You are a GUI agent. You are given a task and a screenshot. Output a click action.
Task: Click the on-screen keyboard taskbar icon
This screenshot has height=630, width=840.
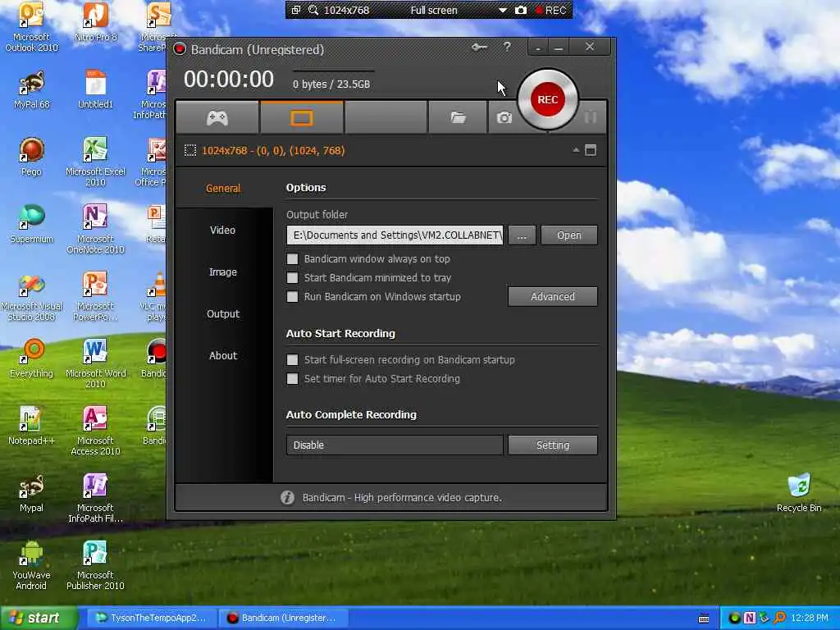[704, 619]
